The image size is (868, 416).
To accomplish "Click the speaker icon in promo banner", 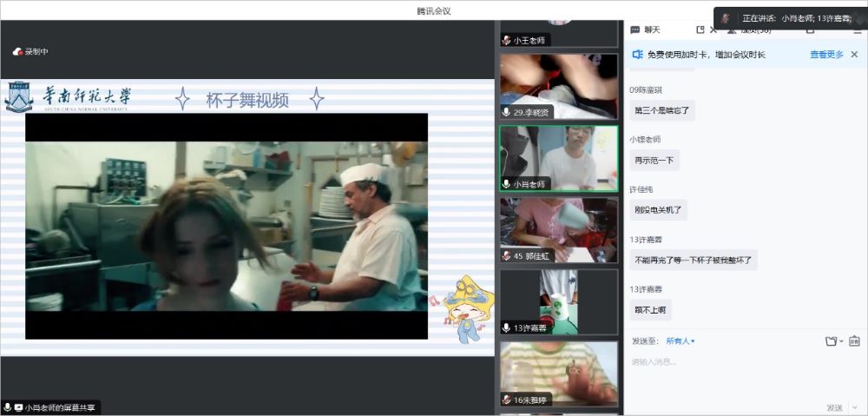I will point(637,55).
